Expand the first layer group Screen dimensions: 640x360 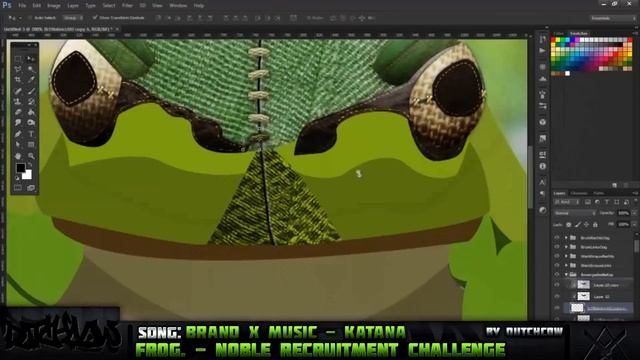[566, 237]
